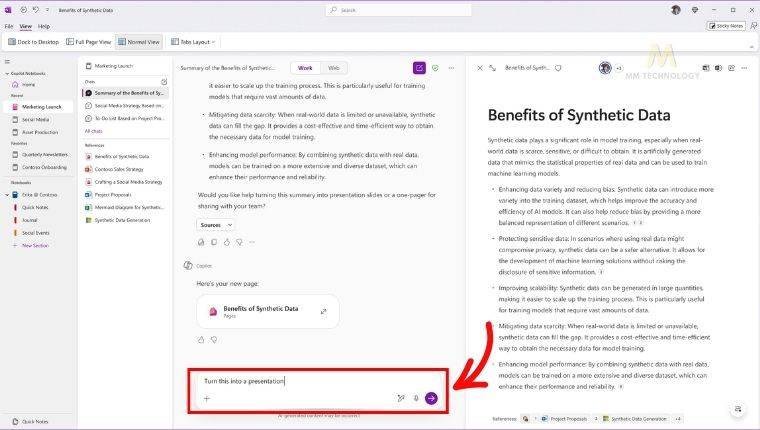760x430 pixels.
Task: Open the Quick Notes section
Action: click(x=32, y=207)
